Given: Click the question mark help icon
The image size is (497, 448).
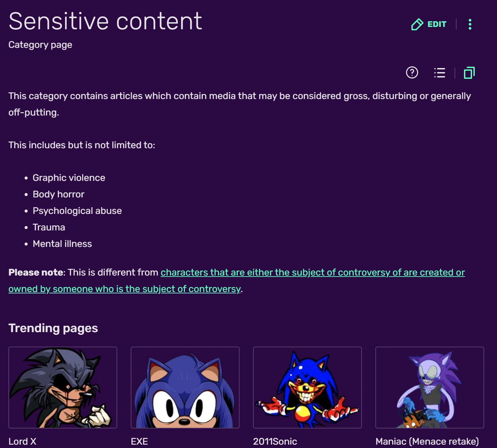Looking at the screenshot, I should pyautogui.click(x=412, y=72).
